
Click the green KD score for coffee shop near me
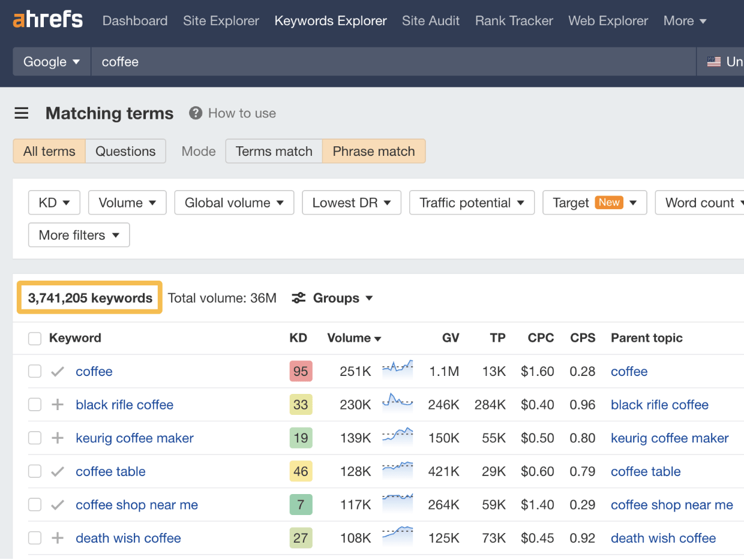coord(301,504)
